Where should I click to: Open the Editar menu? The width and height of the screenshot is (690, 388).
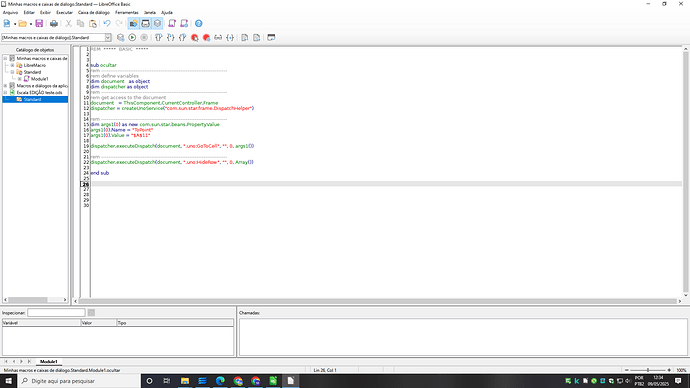(29, 12)
